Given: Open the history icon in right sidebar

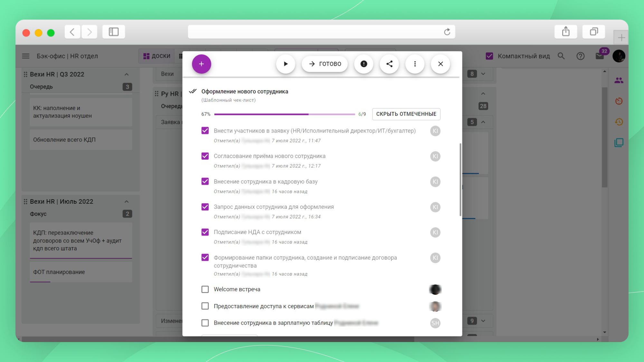Looking at the screenshot, I should coord(619,122).
